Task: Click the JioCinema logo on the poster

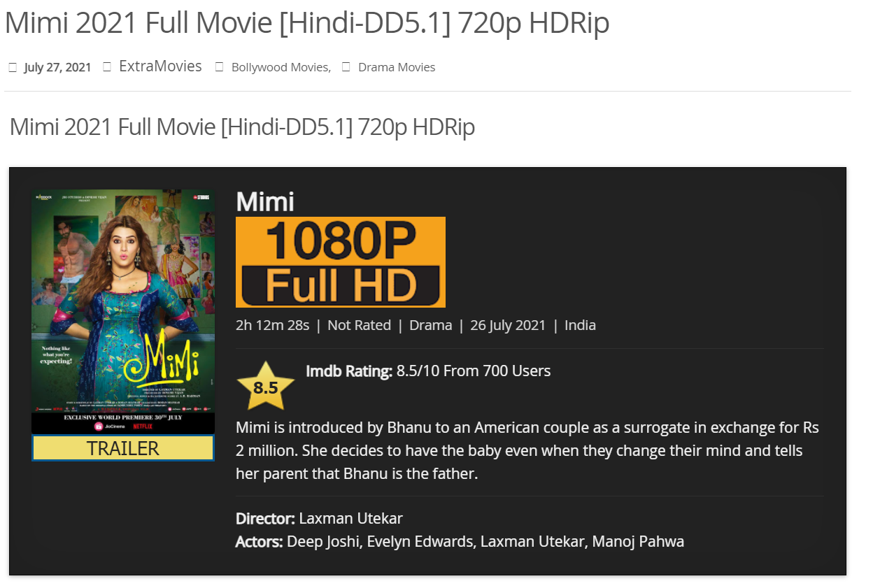Action: coord(109,426)
